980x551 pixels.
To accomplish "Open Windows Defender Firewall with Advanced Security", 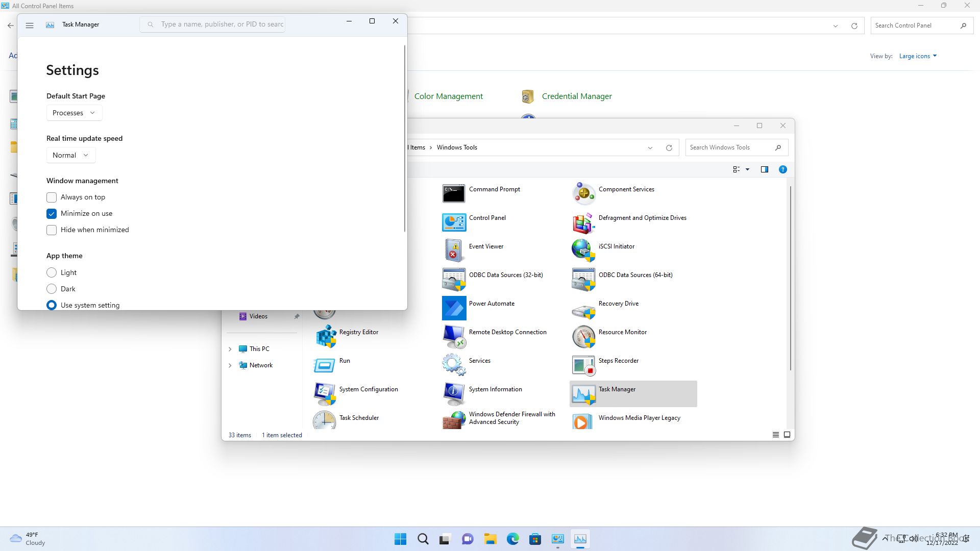I will click(x=454, y=420).
